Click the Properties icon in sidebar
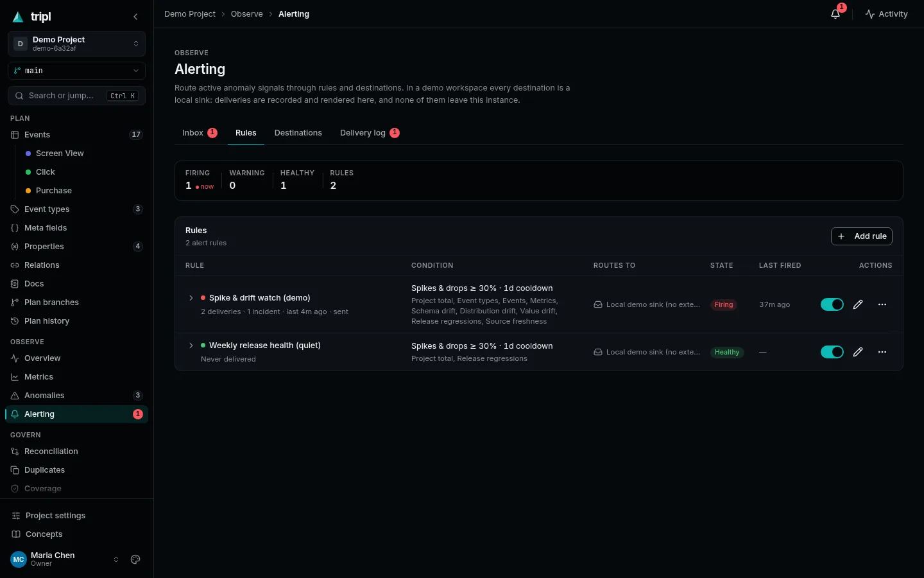924x578 pixels. point(15,247)
